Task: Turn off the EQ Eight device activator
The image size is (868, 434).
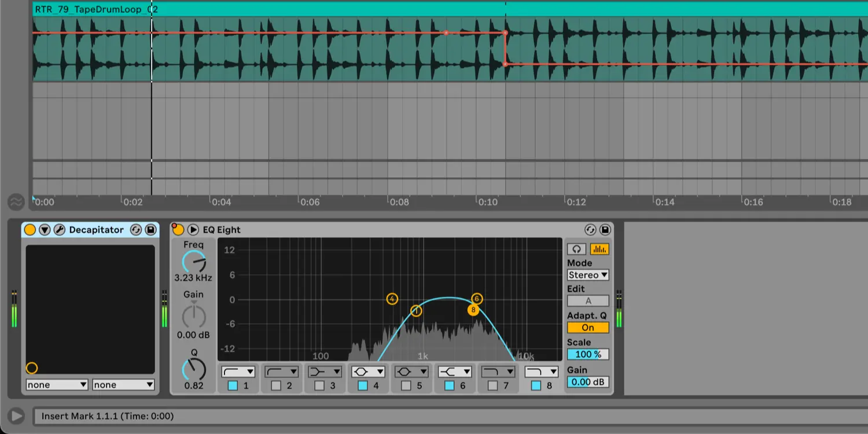Action: (178, 230)
